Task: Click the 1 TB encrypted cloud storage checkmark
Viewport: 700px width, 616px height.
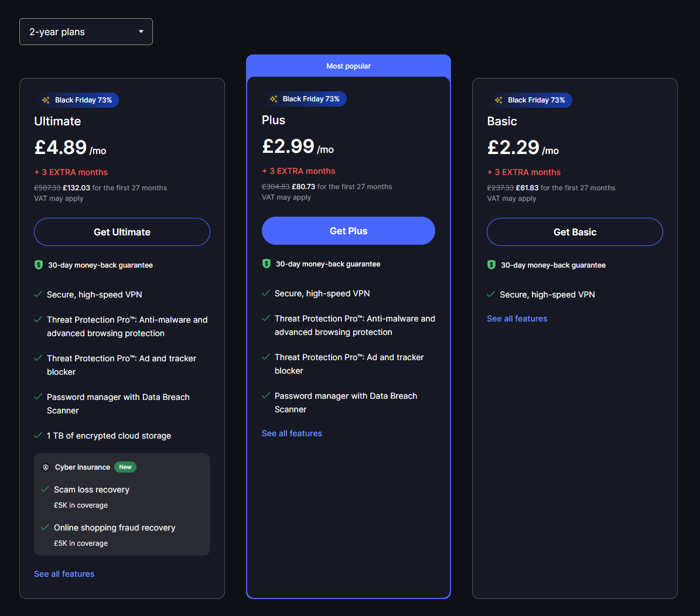Action: [x=38, y=435]
